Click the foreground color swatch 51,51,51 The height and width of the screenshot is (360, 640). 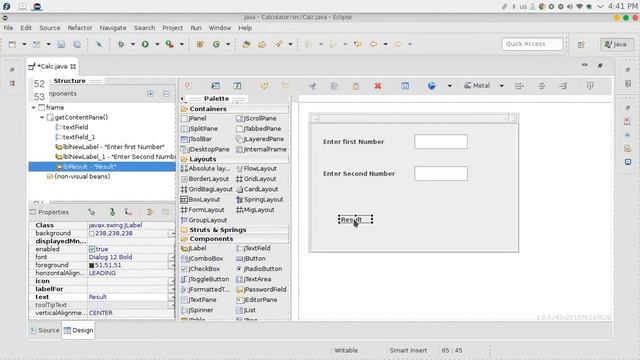tap(91, 265)
